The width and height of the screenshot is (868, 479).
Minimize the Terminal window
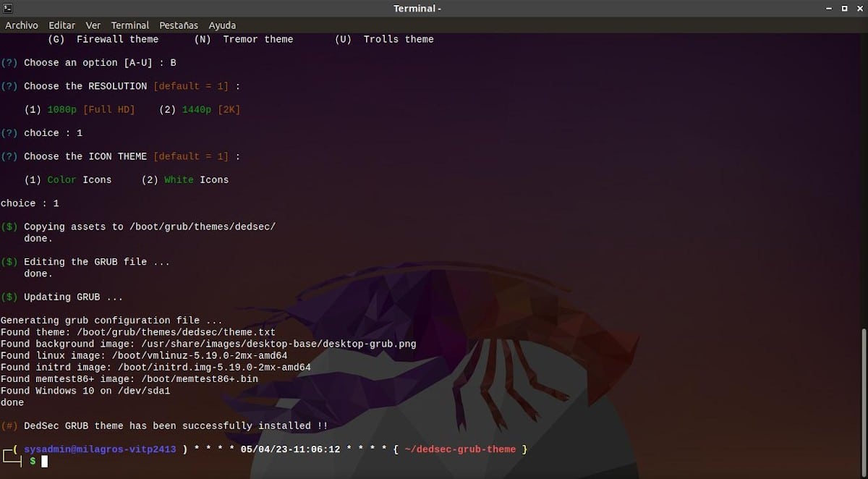pyautogui.click(x=829, y=9)
